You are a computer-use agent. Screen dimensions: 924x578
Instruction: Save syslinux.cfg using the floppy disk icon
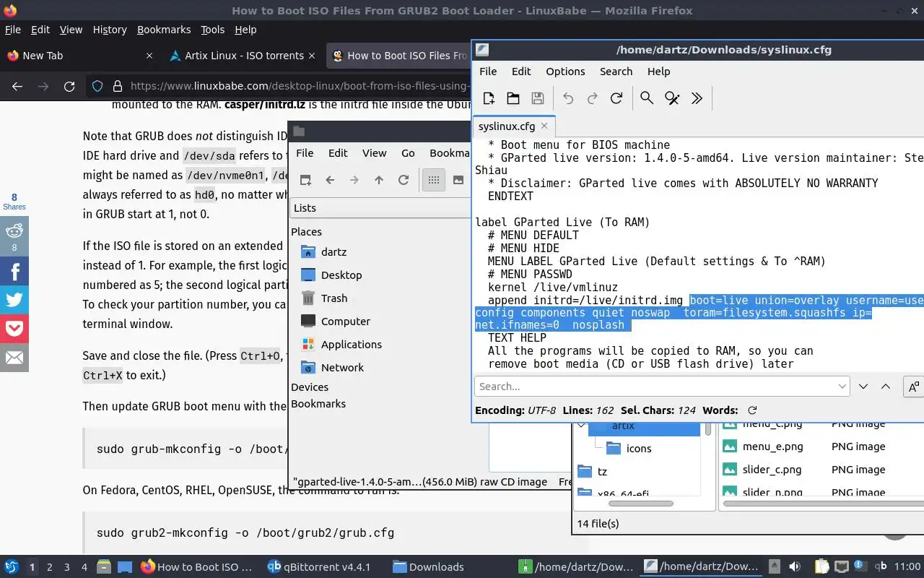tap(538, 98)
